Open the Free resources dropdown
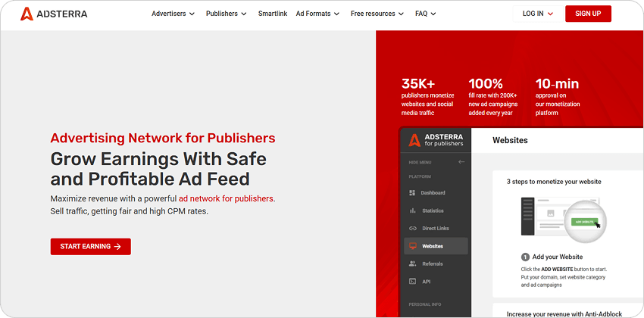The height and width of the screenshot is (318, 644). [x=377, y=14]
